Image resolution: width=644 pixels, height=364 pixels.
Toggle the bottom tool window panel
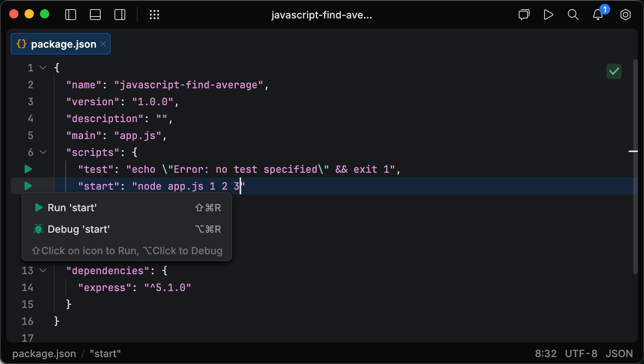pos(95,15)
